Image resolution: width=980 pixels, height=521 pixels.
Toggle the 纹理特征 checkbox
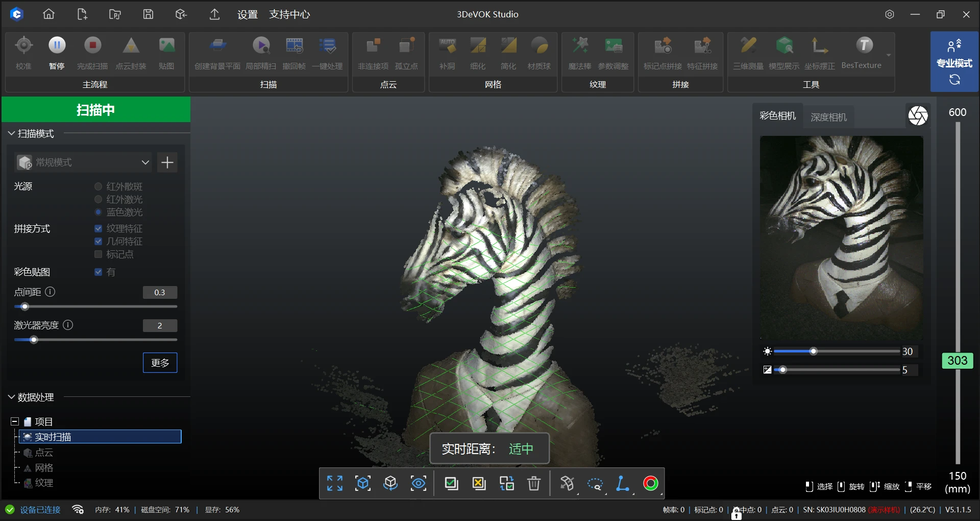click(99, 228)
